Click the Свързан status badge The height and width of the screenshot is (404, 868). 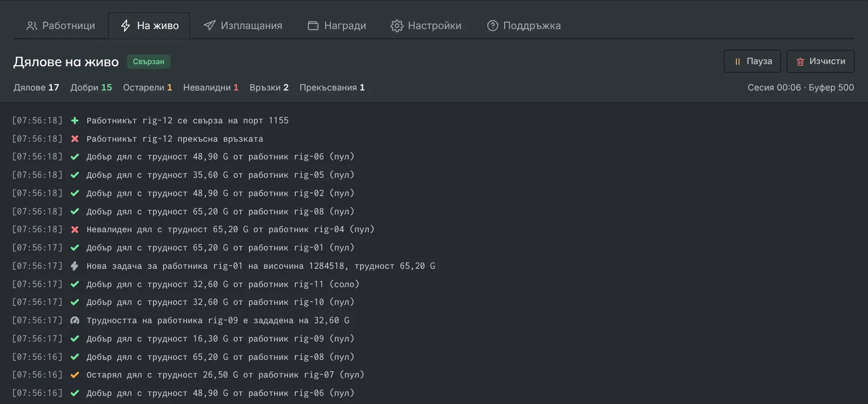(149, 61)
